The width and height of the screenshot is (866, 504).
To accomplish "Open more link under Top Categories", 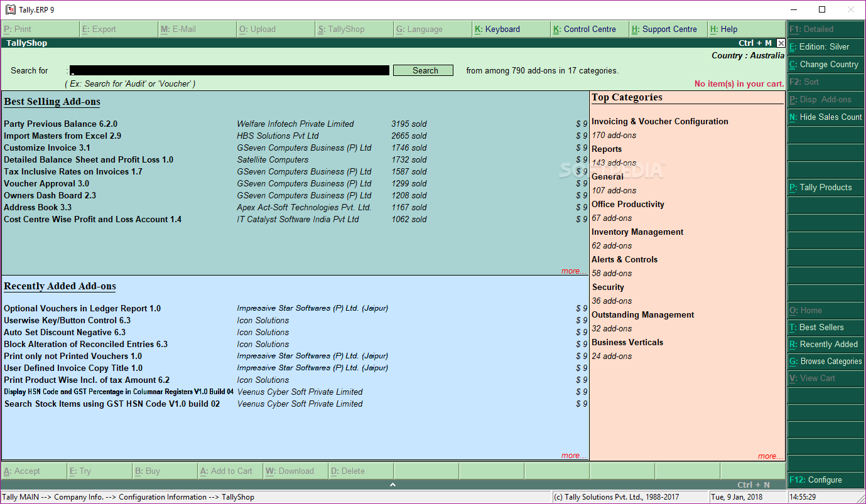I will [770, 456].
